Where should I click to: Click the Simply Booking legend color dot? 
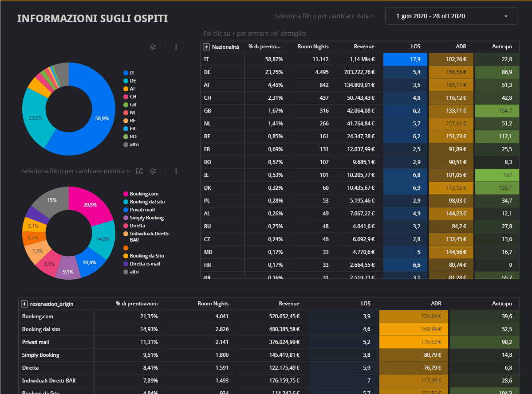pos(126,218)
